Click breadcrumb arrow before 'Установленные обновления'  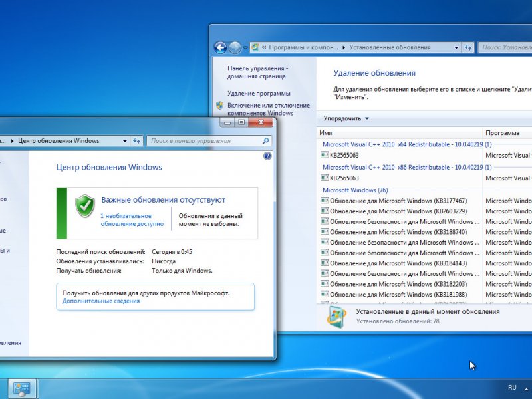344,47
